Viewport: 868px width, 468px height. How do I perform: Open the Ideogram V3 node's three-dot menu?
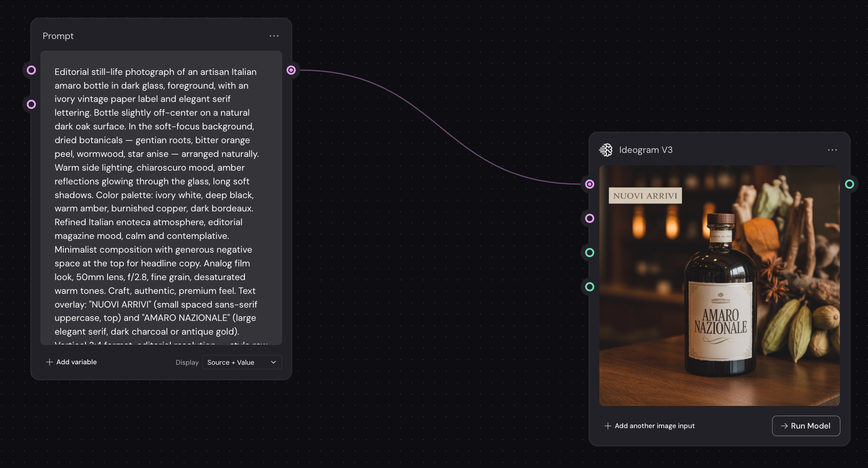pos(832,150)
